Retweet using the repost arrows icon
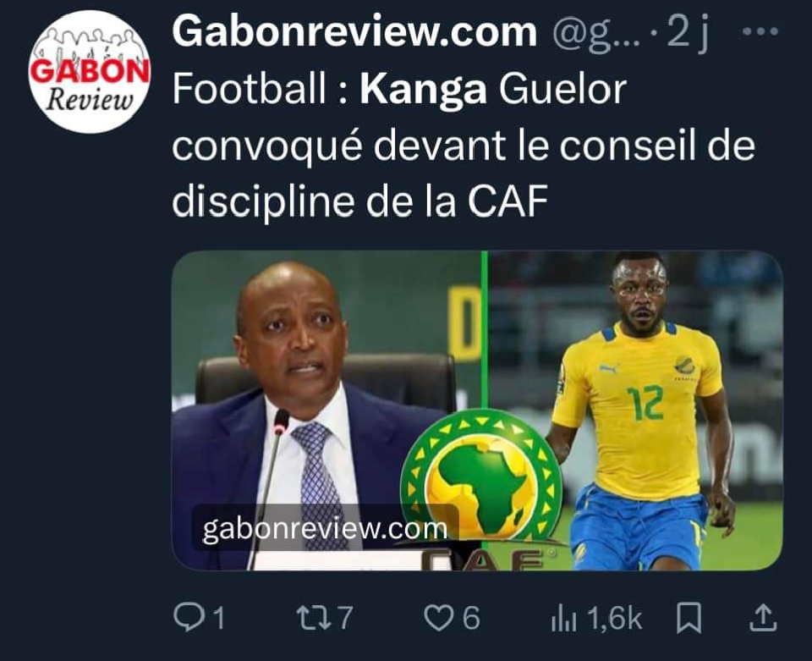Screen dimensions: 812x661 pos(314,618)
